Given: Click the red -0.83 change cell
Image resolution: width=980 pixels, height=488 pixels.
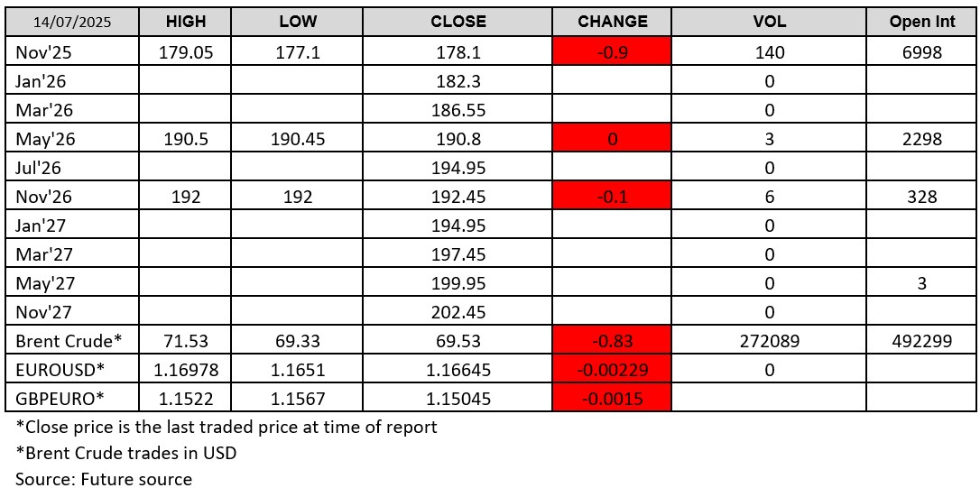Looking at the screenshot, I should [x=612, y=341].
